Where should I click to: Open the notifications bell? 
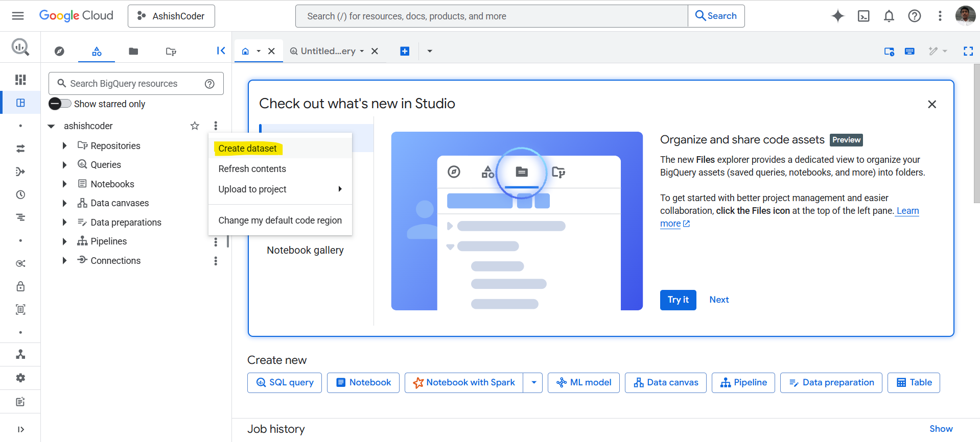pyautogui.click(x=889, y=16)
